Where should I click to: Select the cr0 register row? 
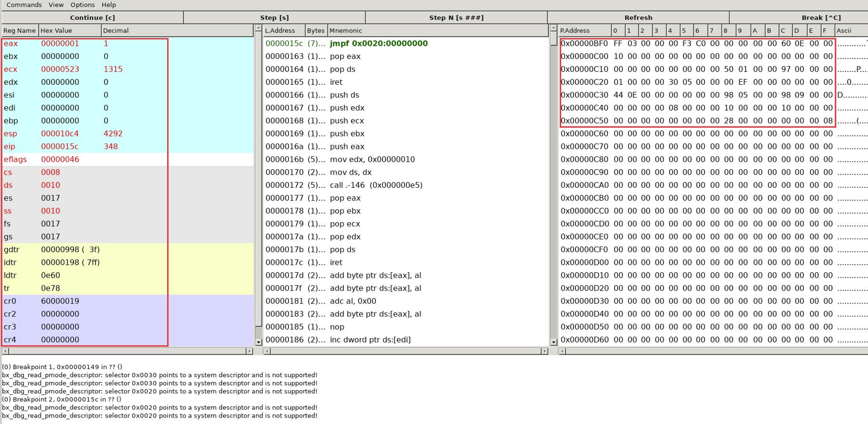pos(127,301)
